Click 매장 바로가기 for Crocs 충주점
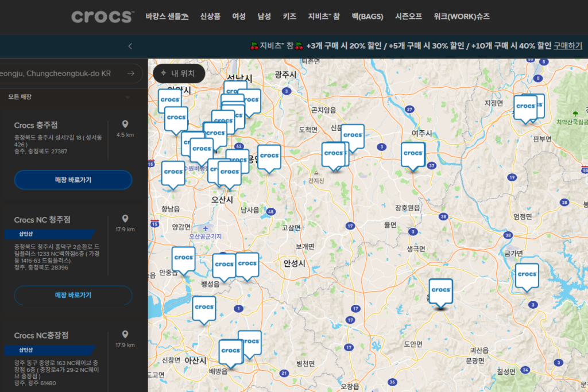The height and width of the screenshot is (392, 588). pos(73,180)
